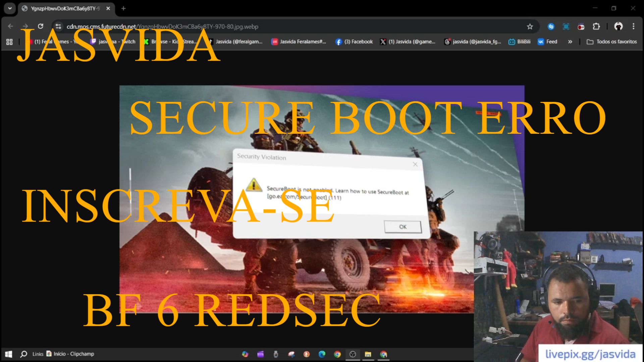Viewport: 644px width, 362px height.
Task: Open the tab search dropdown arrow
Action: pyautogui.click(x=10, y=8)
